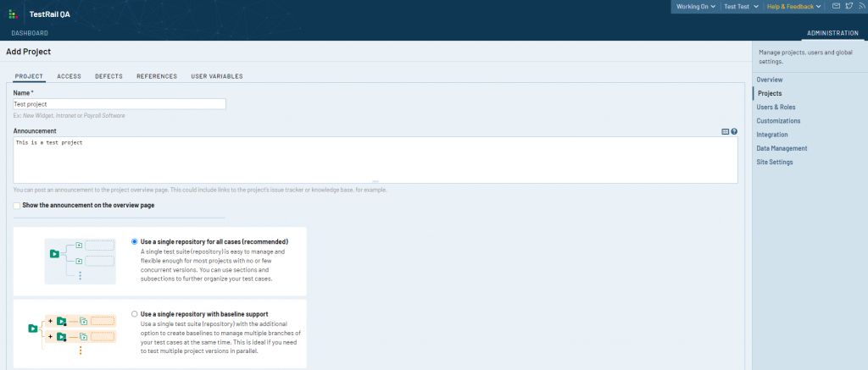Image resolution: width=868 pixels, height=370 pixels.
Task: Expand the Help & Feedback menu
Action: click(x=793, y=7)
